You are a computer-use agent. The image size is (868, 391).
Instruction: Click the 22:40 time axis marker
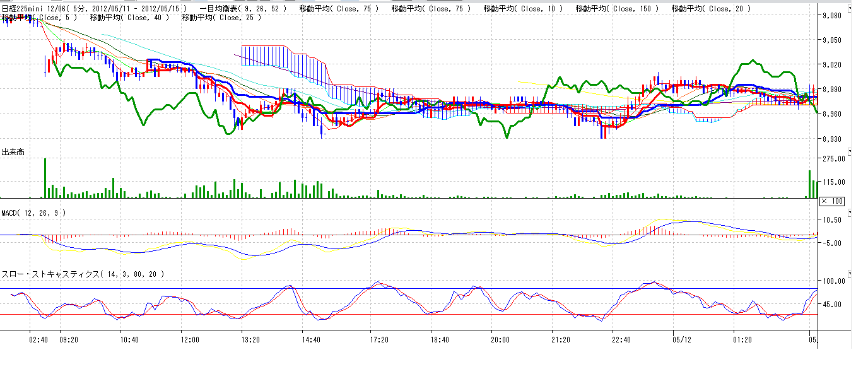(x=621, y=340)
